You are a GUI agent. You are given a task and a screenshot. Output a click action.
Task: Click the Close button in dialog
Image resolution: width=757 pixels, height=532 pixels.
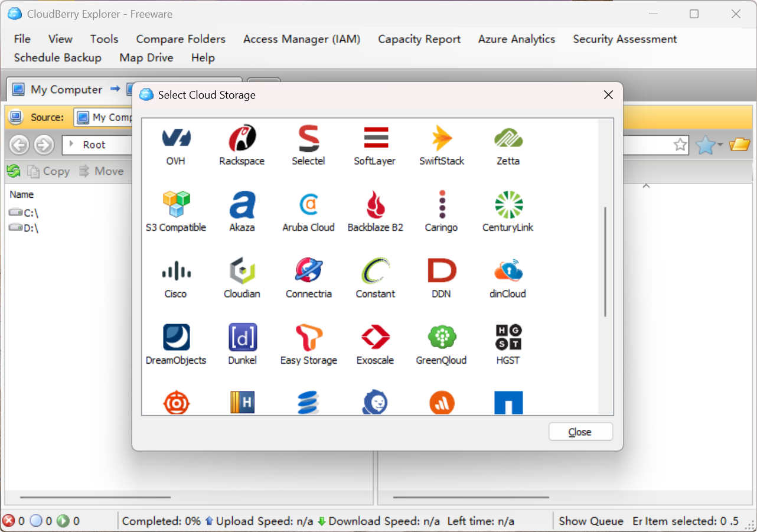pos(580,432)
